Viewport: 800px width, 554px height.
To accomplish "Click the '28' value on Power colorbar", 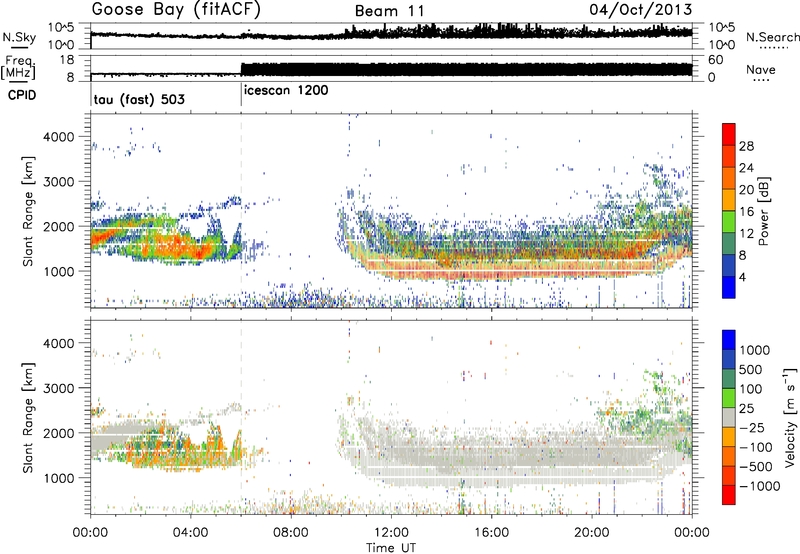I will point(746,146).
